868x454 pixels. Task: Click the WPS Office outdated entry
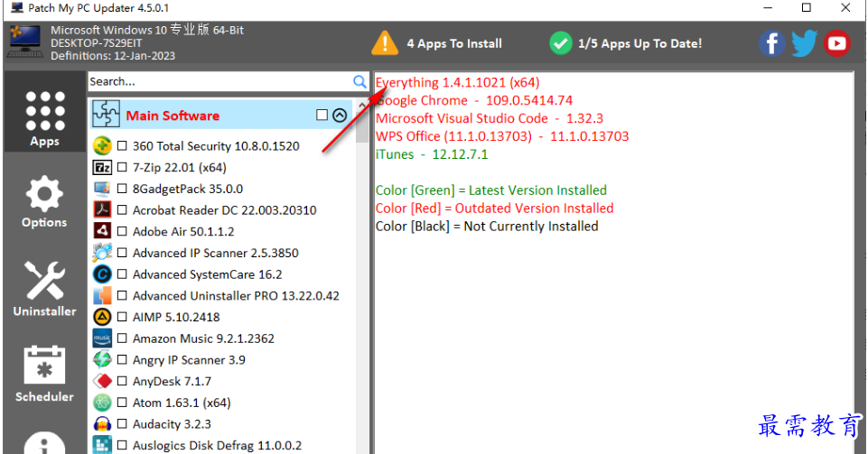click(502, 136)
